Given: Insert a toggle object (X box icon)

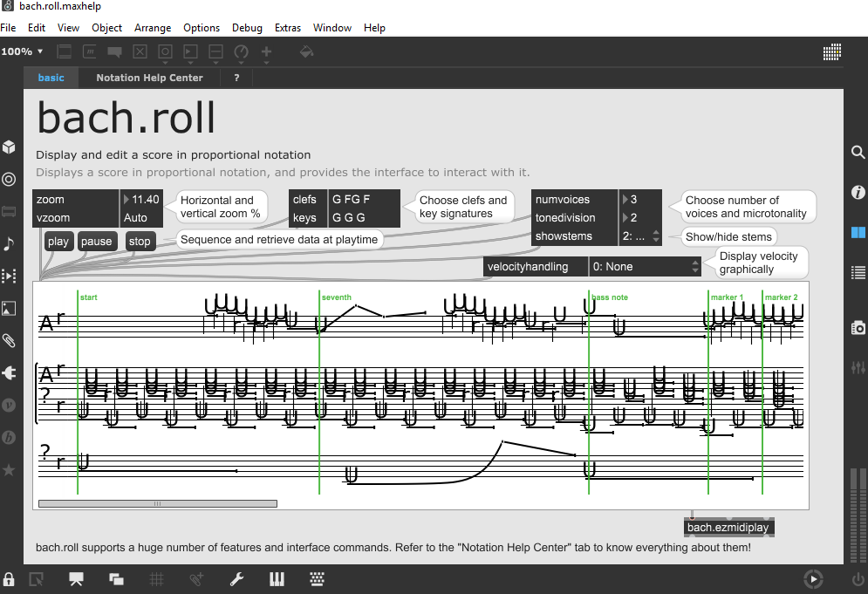Looking at the screenshot, I should click(140, 52).
